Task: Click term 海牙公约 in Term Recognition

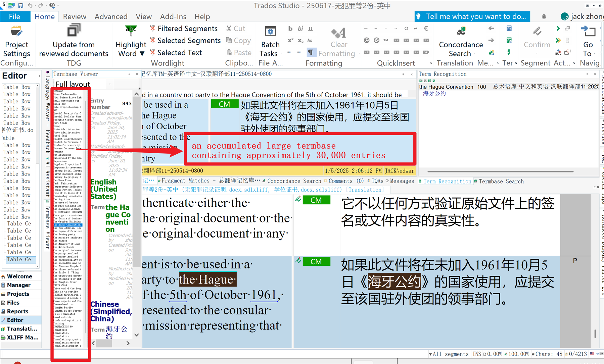Action: coord(434,93)
